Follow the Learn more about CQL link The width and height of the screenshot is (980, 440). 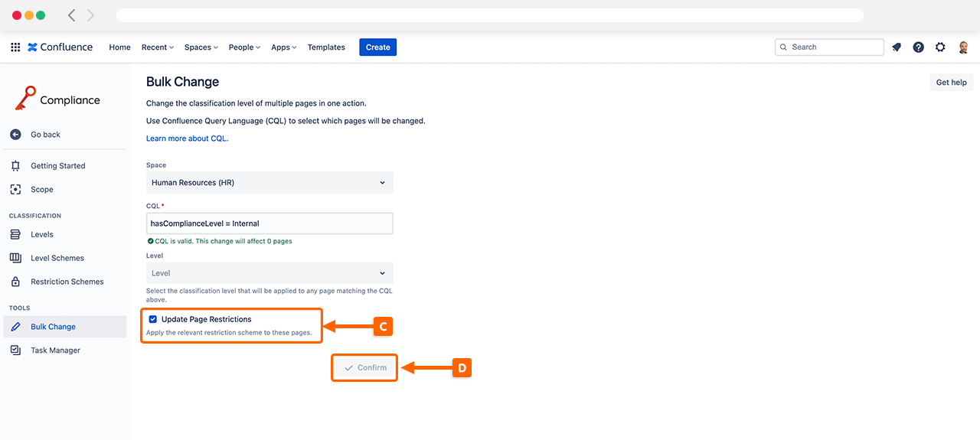click(x=187, y=139)
